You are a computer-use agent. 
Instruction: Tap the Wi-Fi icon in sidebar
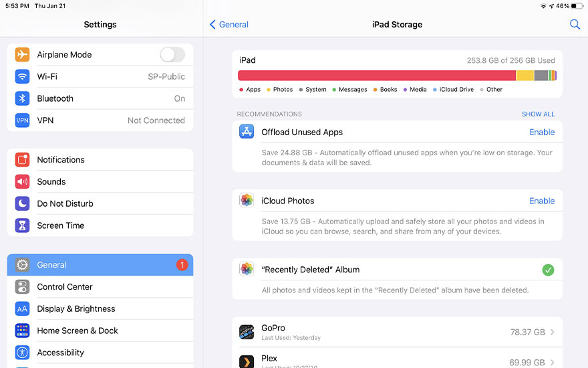[22, 76]
